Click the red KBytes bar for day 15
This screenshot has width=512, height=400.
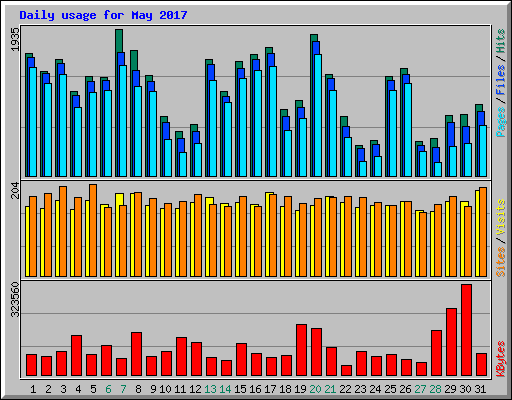(x=241, y=359)
